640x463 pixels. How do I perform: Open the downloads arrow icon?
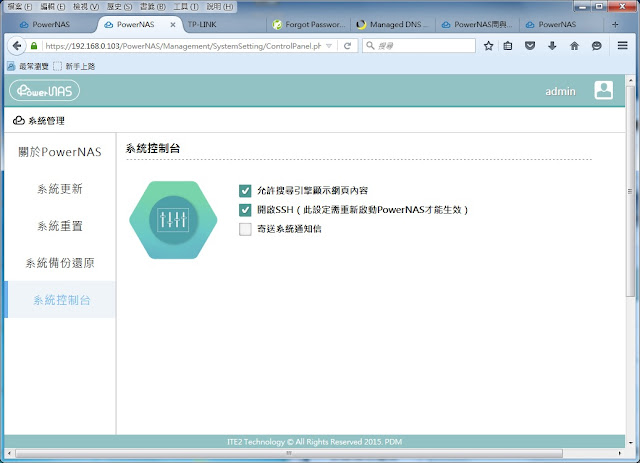[552, 46]
